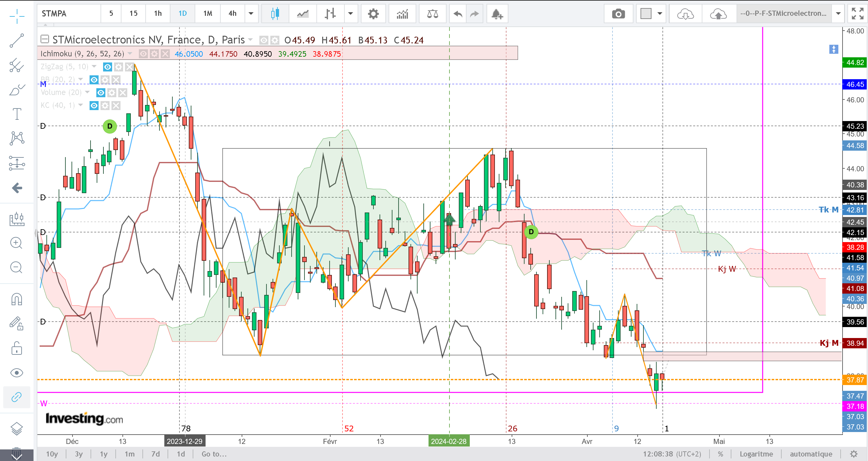Viewport: 868px width, 461px height.
Task: Toggle Volume (20) indicator visibility
Action: [101, 93]
